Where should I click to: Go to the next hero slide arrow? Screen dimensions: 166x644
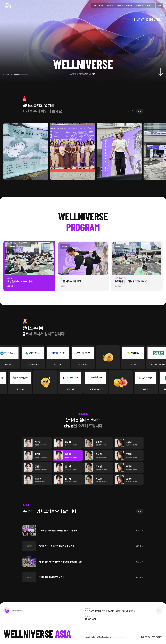pos(11,75)
